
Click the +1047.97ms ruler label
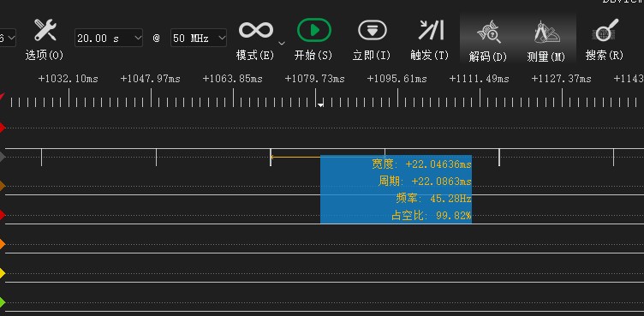(151, 79)
